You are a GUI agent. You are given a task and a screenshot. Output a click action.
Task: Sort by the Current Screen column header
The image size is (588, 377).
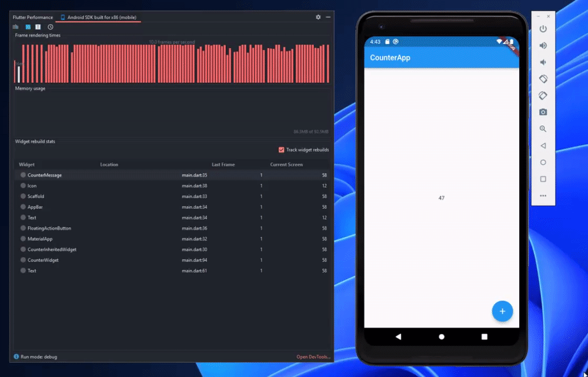(286, 164)
